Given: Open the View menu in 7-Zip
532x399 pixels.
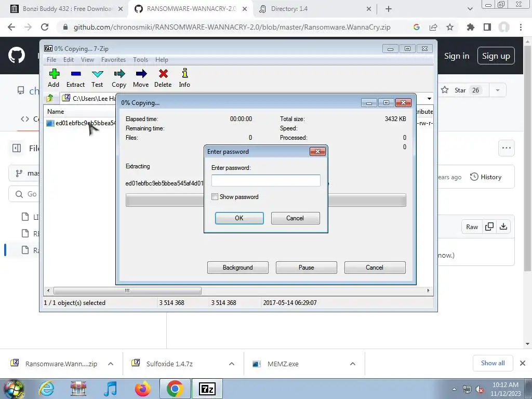Looking at the screenshot, I should (x=87, y=60).
